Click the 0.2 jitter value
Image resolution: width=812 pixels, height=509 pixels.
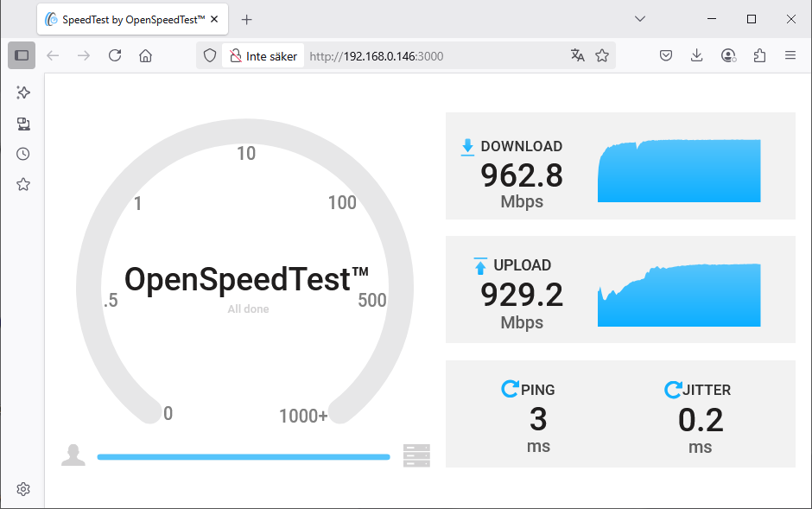701,420
